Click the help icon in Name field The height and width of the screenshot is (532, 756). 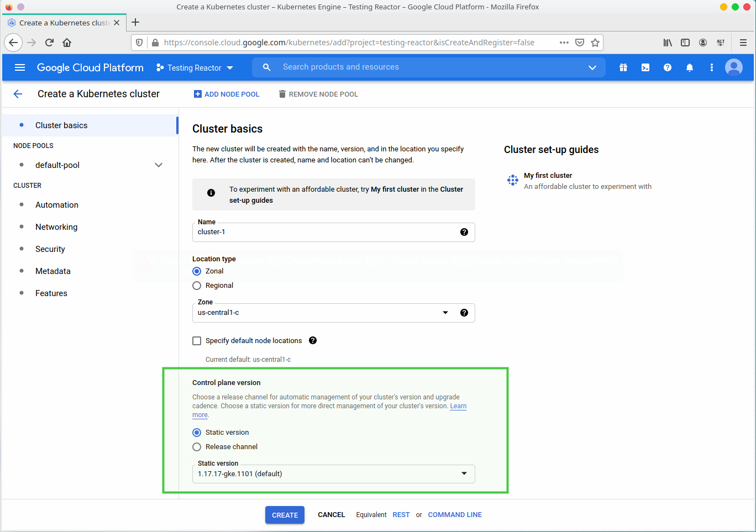464,232
